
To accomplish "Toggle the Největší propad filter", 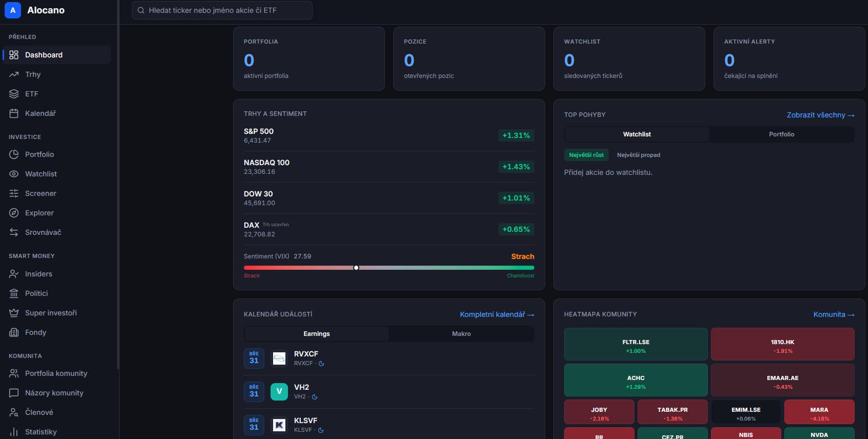I will (639, 155).
